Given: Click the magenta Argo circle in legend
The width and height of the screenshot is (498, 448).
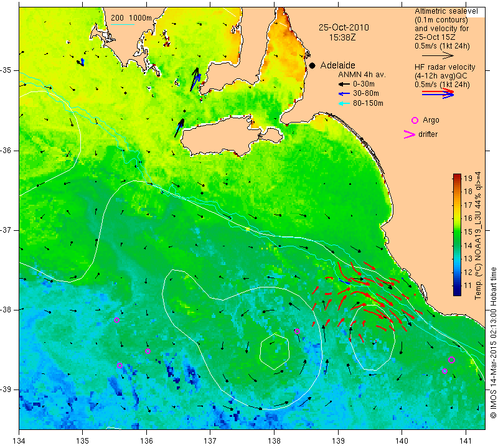Looking at the screenshot, I should coord(415,120).
